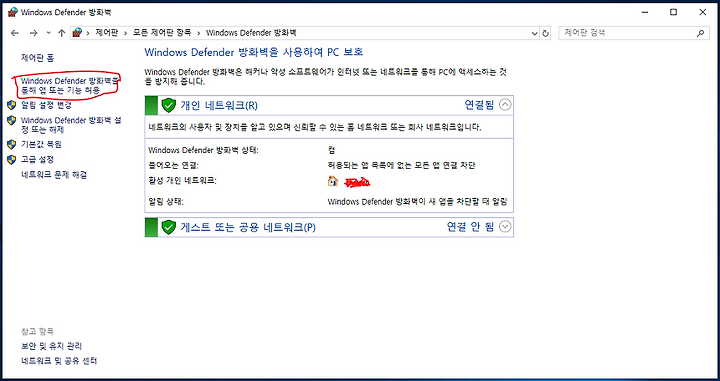
Task: Open 제어판 홈 link
Action: point(38,58)
